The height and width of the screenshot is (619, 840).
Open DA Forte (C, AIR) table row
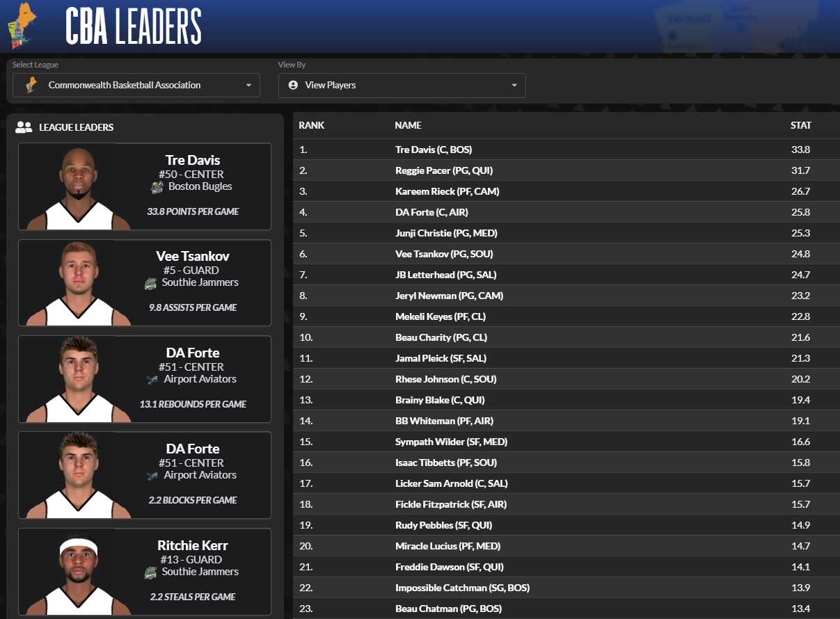(x=566, y=212)
